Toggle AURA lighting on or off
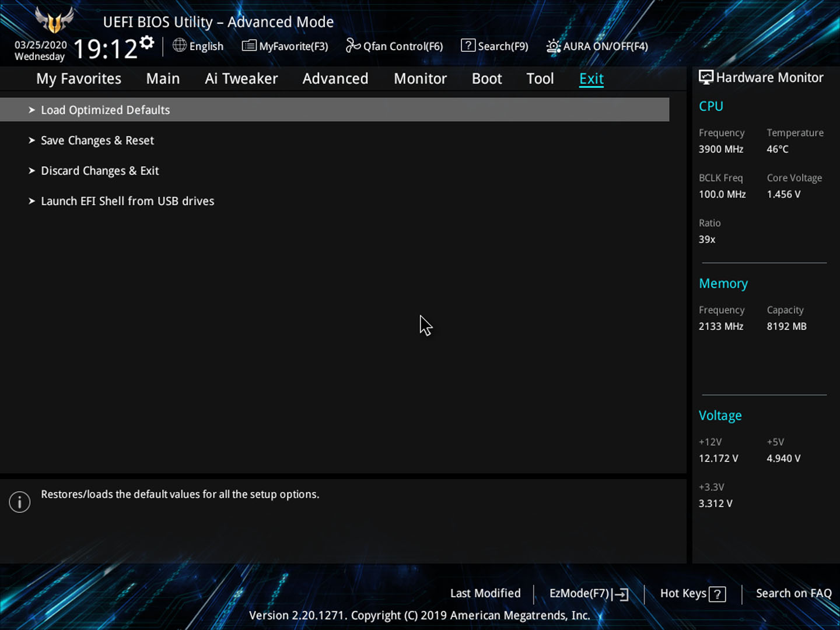 pos(553,46)
